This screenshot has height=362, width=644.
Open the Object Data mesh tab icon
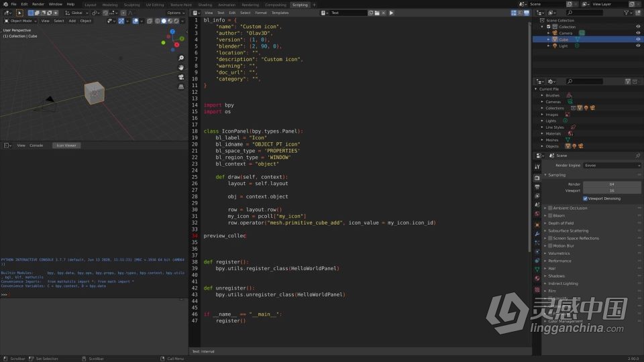pos(537,269)
